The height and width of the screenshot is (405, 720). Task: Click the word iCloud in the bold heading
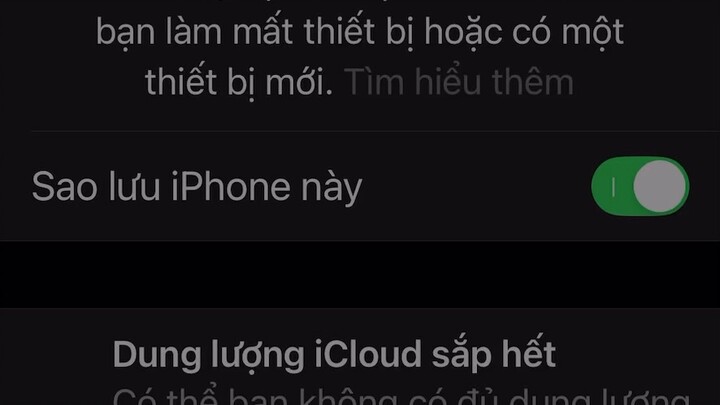(x=367, y=354)
